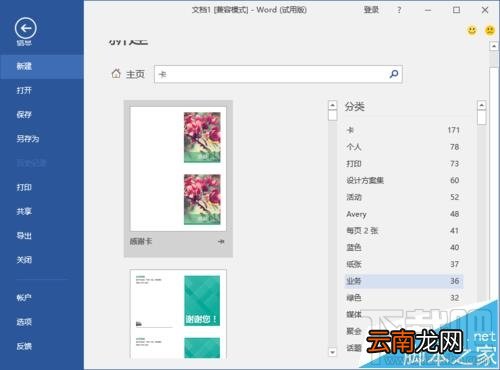
Task: Filter by the 活动 category
Action: (403, 197)
